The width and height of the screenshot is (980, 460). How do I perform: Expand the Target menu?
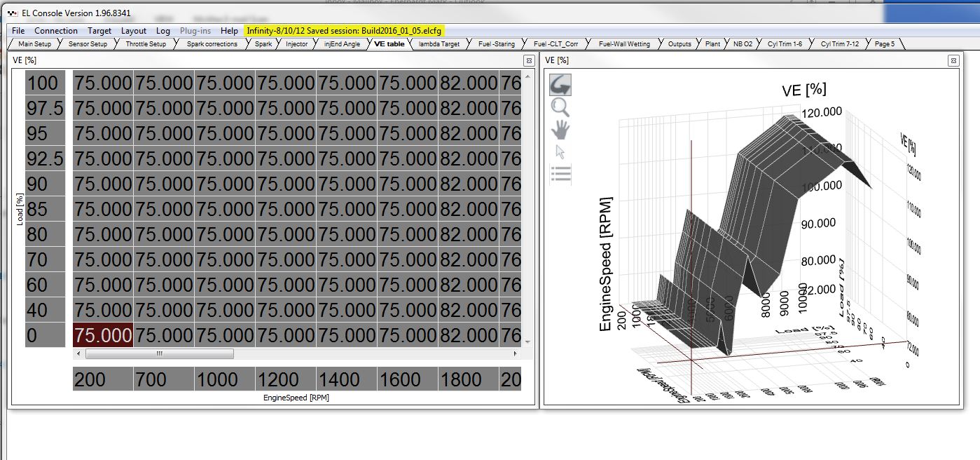pos(99,31)
